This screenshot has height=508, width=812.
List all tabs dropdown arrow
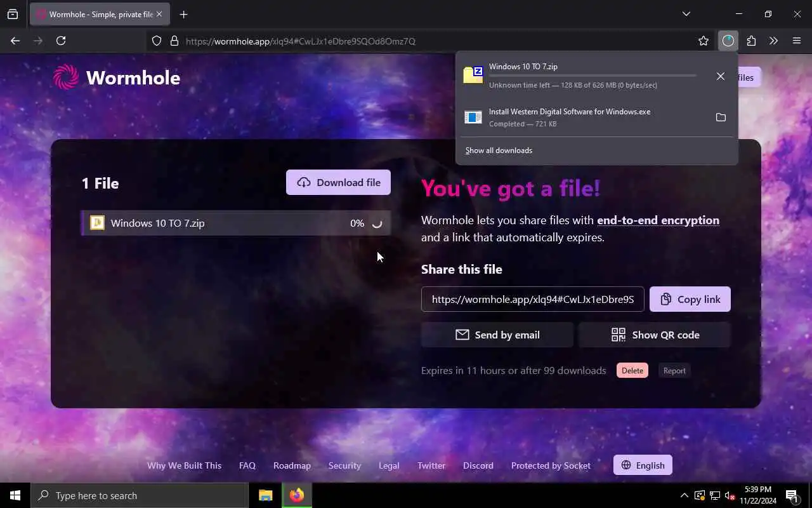click(686, 14)
